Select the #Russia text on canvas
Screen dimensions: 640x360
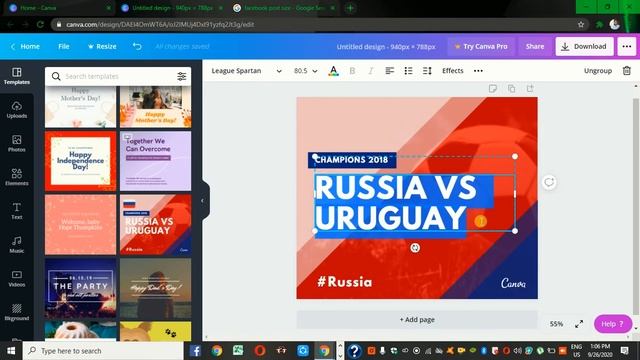coord(345,282)
